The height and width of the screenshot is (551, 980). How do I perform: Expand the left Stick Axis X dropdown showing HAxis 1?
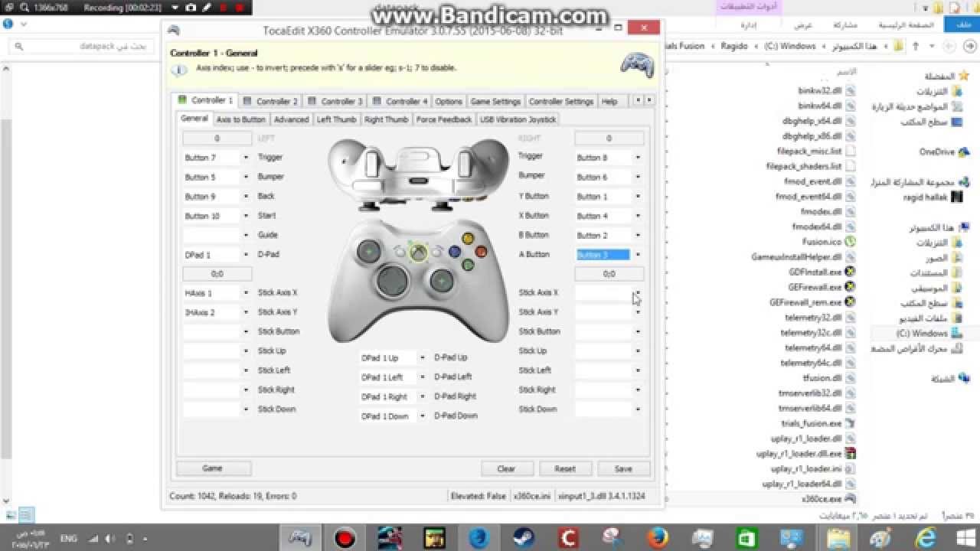point(246,293)
